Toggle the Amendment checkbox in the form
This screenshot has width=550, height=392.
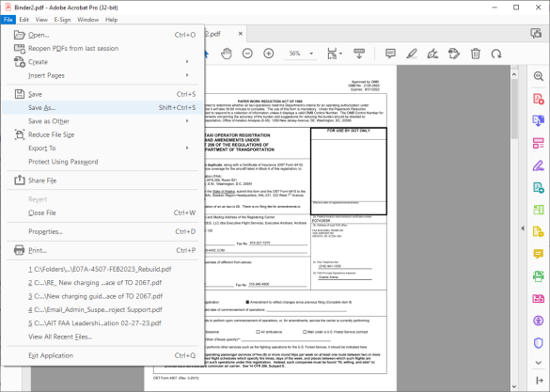point(247,302)
